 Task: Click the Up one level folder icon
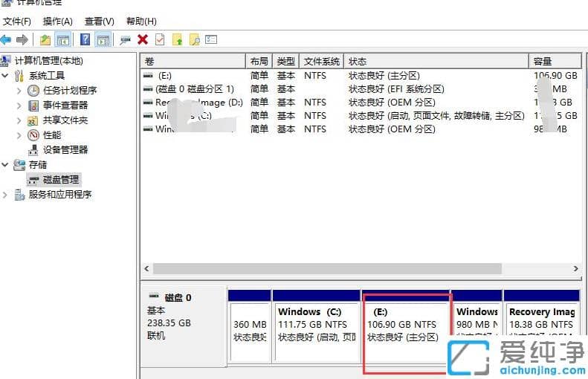pyautogui.click(x=45, y=39)
